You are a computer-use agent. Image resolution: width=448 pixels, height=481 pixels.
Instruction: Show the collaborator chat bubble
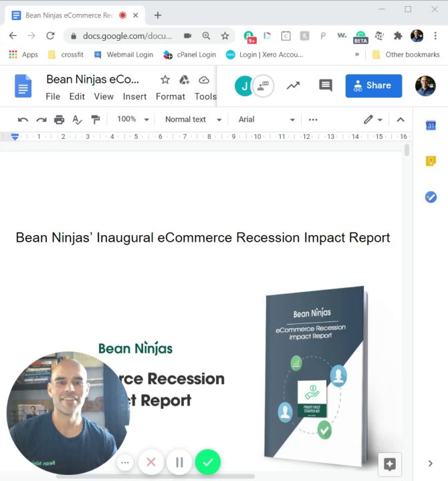click(263, 86)
